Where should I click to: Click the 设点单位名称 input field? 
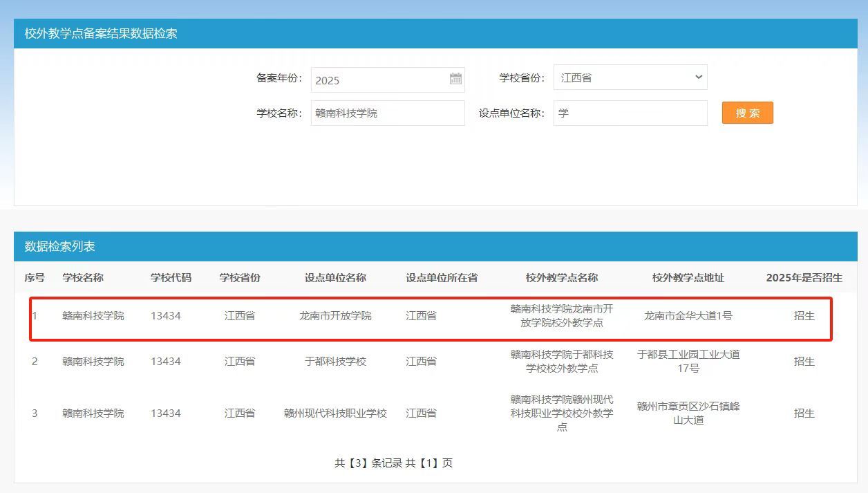(x=630, y=113)
